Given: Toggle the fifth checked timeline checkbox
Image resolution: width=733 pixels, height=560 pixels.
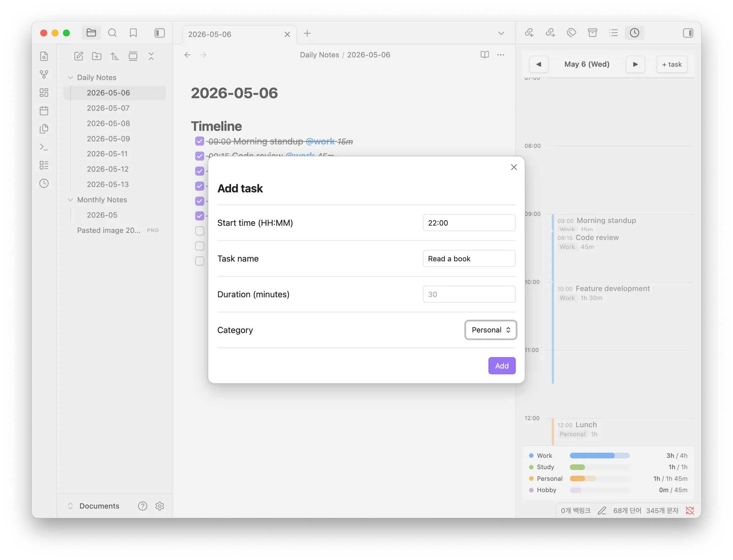Looking at the screenshot, I should point(200,201).
